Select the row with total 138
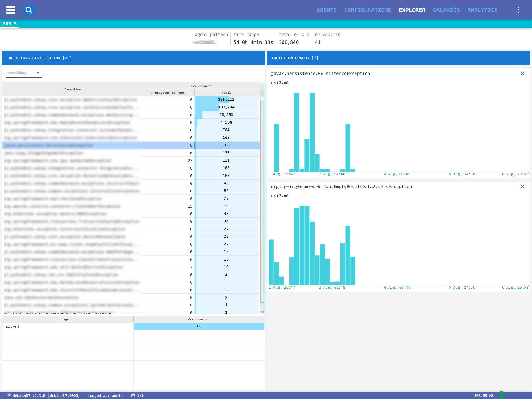Viewport: 532px width, 399px height. [131, 153]
